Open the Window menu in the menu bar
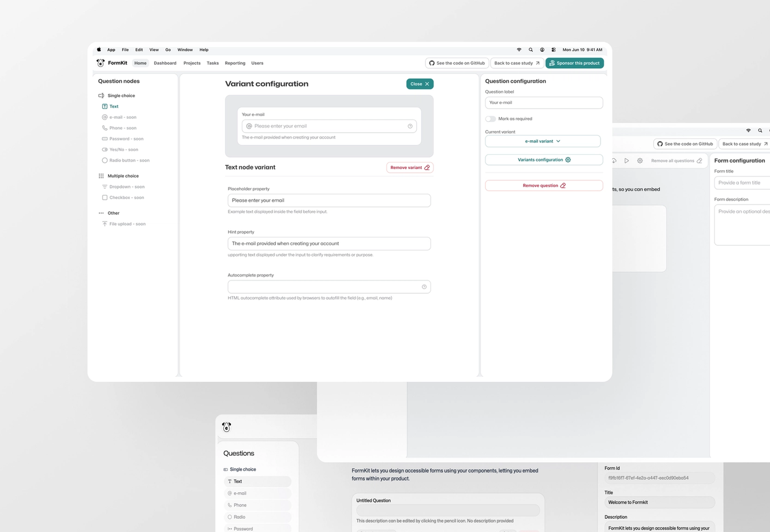This screenshot has height=532, width=770. point(185,50)
